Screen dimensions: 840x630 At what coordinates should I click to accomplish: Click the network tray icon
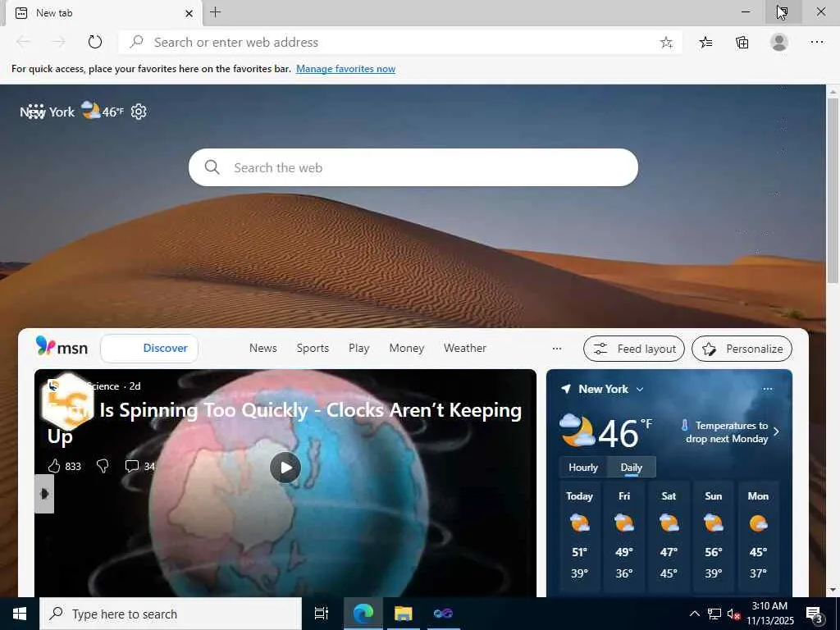coord(714,614)
